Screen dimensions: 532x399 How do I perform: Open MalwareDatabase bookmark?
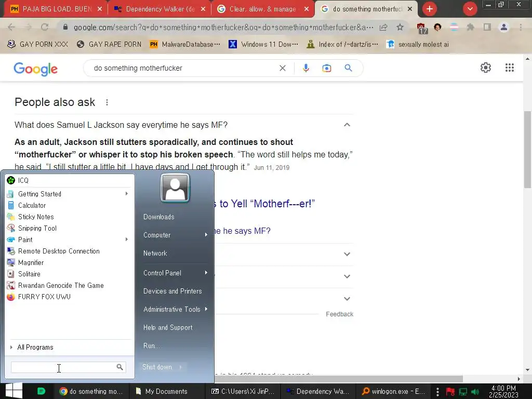click(x=185, y=45)
